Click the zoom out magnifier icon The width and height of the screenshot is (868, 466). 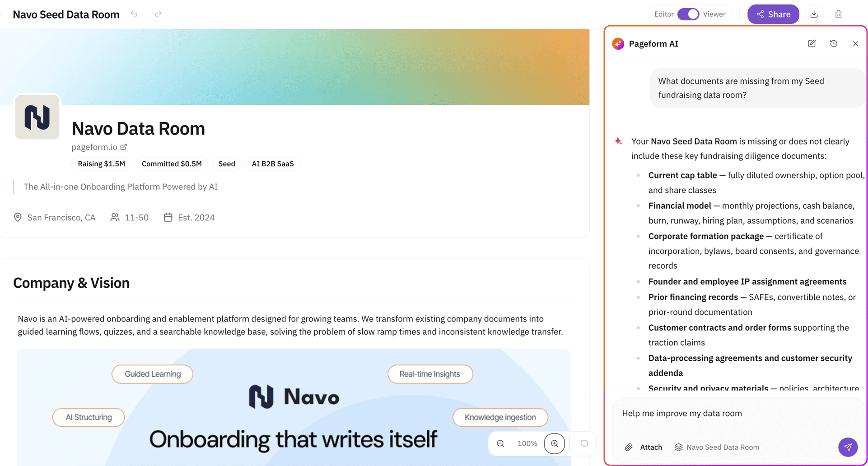500,443
